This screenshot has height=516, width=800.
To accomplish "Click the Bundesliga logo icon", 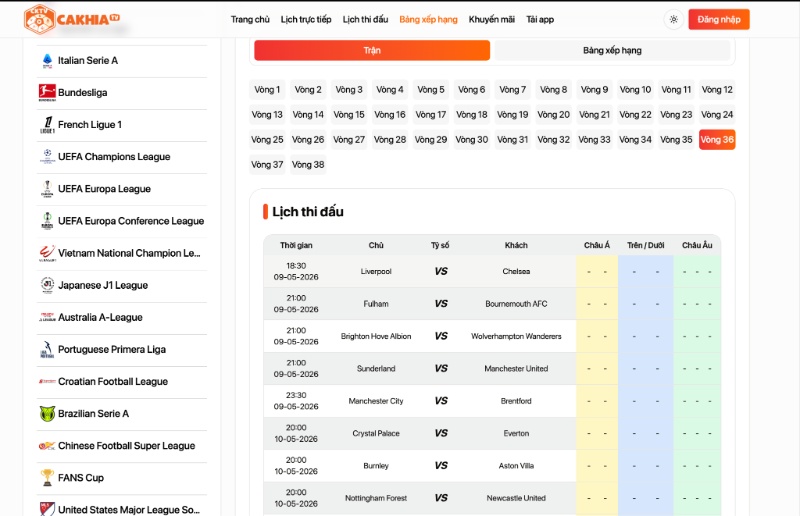I will coord(47,92).
